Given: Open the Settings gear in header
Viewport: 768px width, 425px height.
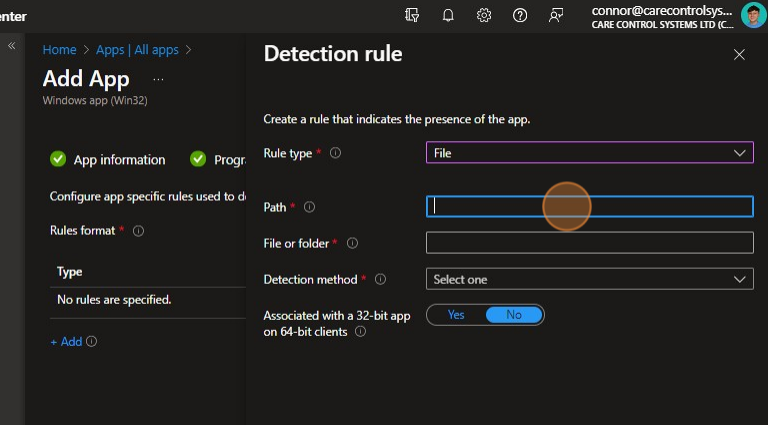Looking at the screenshot, I should 484,15.
